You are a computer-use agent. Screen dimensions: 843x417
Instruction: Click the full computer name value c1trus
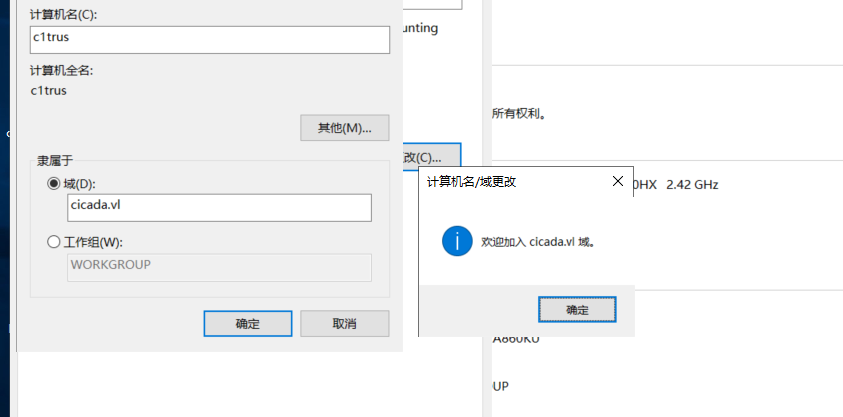49,90
